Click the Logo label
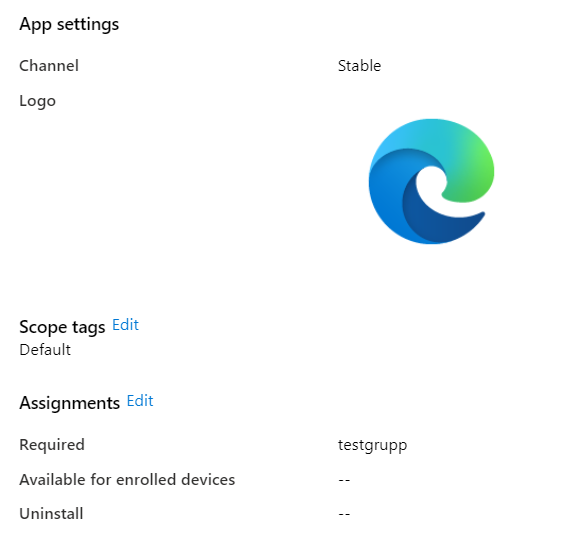 (37, 102)
